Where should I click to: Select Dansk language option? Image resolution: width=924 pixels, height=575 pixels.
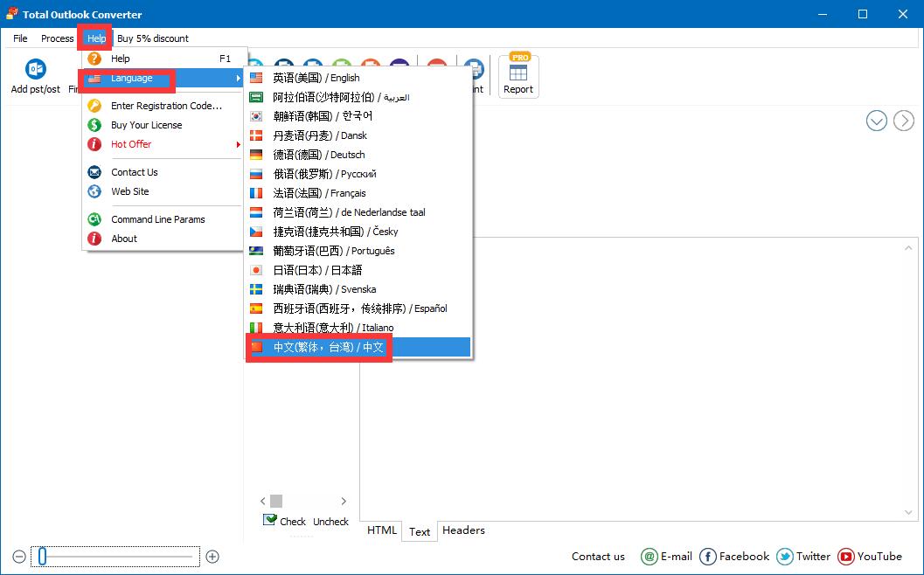(x=358, y=135)
